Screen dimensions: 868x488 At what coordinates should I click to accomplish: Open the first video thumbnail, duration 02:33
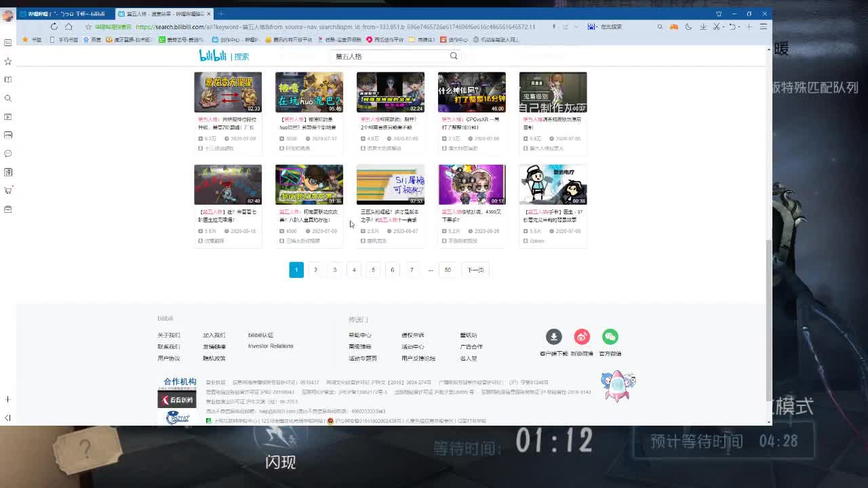[228, 92]
